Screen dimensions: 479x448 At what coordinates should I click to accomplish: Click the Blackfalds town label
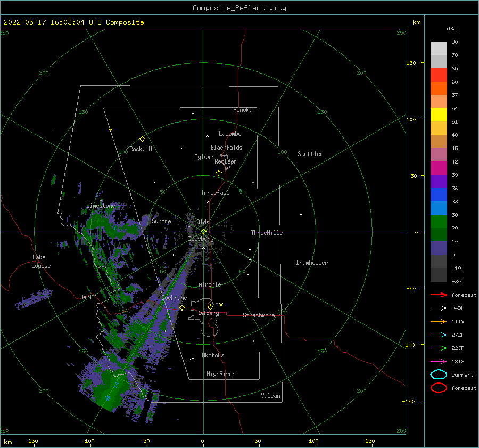tap(226, 148)
